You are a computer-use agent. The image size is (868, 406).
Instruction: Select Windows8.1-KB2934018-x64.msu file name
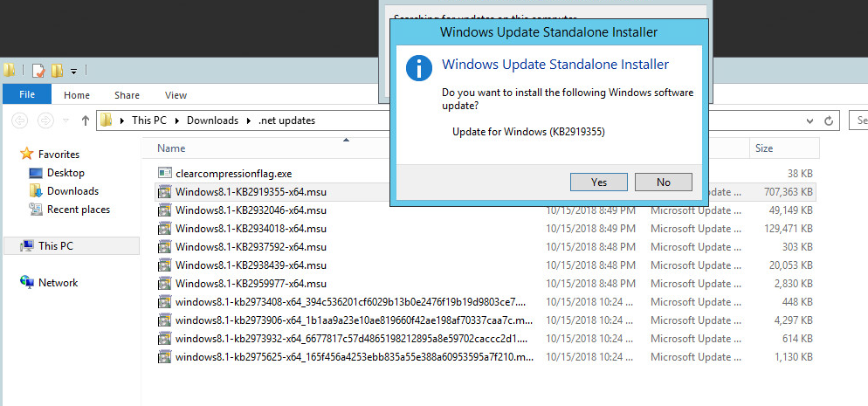251,229
